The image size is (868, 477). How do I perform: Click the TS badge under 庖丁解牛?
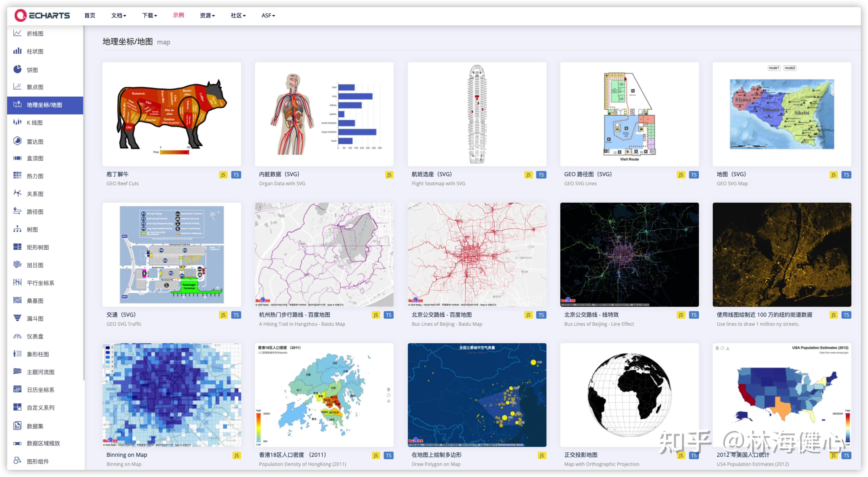tap(236, 175)
